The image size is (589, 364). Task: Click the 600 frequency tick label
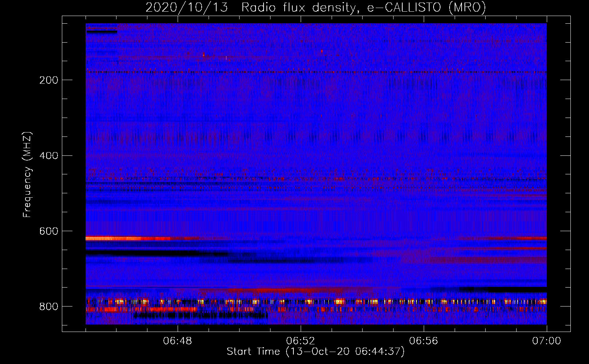[49, 232]
